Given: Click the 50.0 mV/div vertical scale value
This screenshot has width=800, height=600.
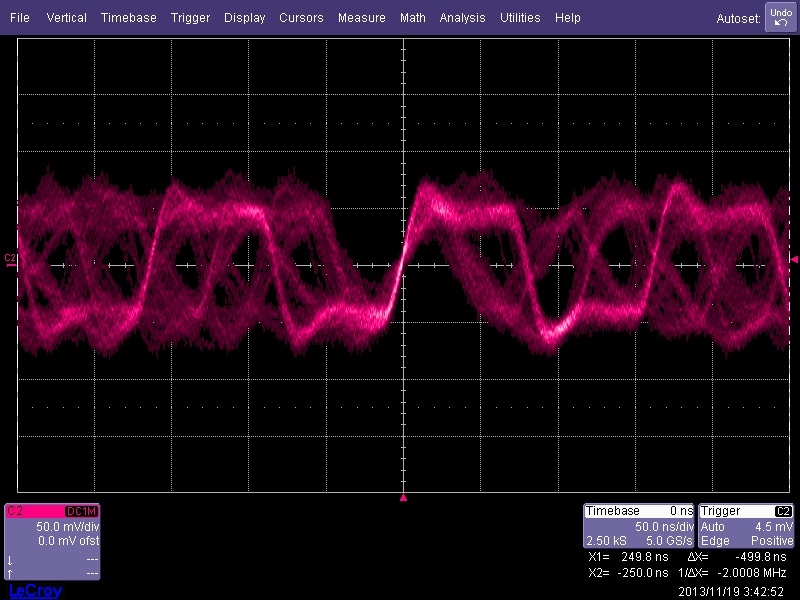Looking at the screenshot, I should [x=67, y=526].
